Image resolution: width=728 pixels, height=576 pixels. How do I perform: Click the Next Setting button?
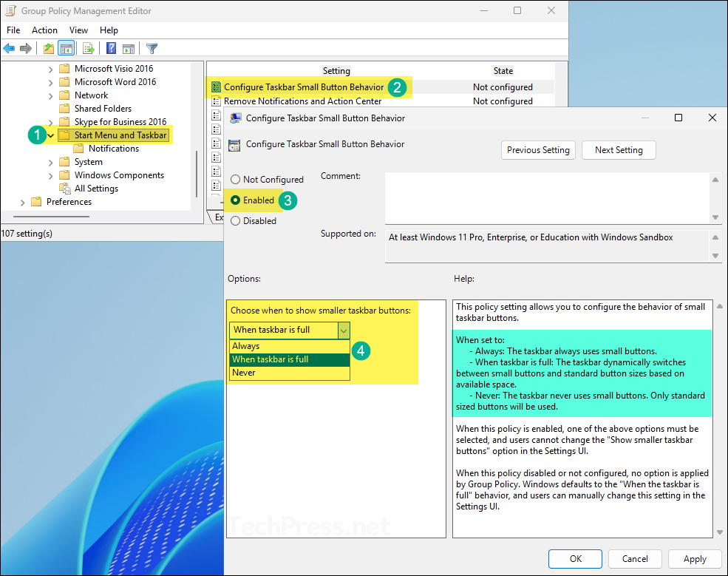point(619,150)
